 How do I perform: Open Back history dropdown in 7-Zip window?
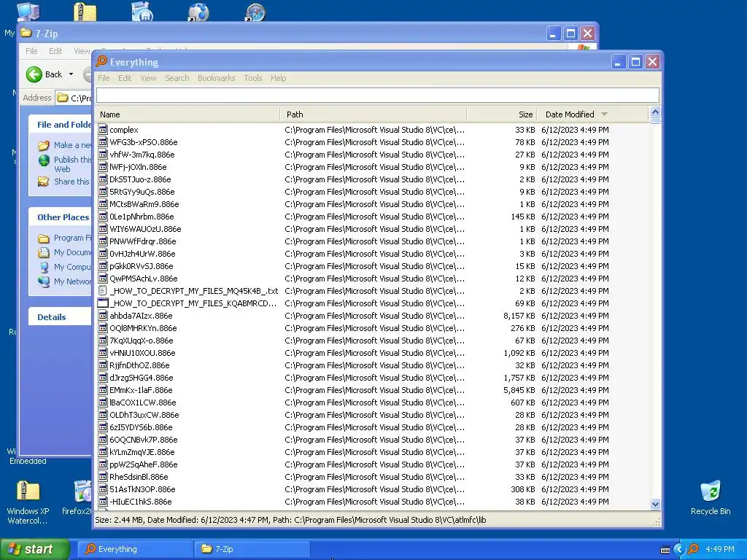[x=71, y=74]
